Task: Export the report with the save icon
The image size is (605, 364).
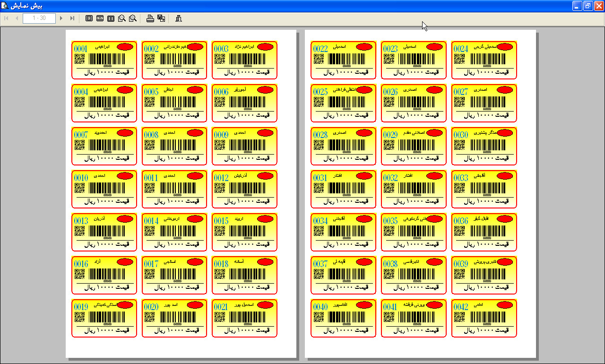Action: coord(161,18)
